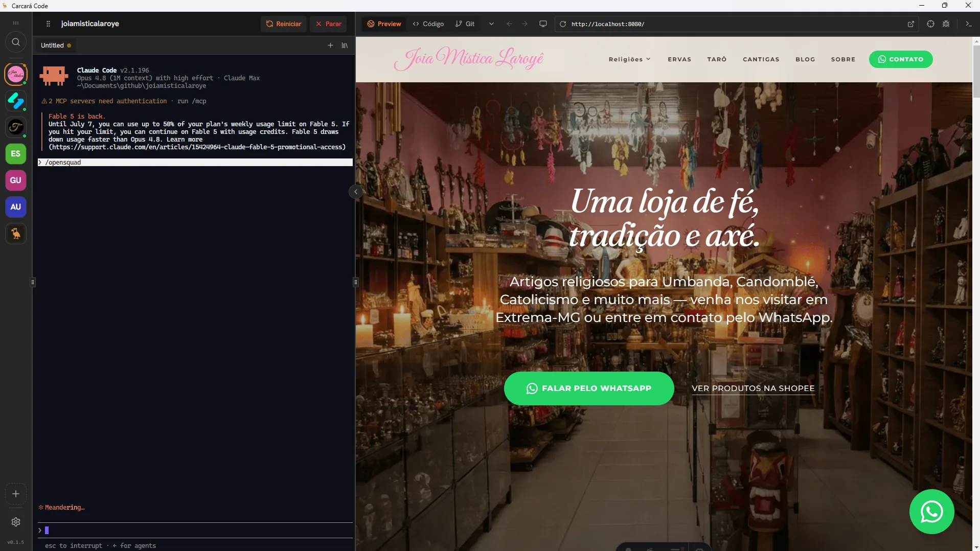The width and height of the screenshot is (980, 551).
Task: Click the left panel resize grip
Action: 33,282
